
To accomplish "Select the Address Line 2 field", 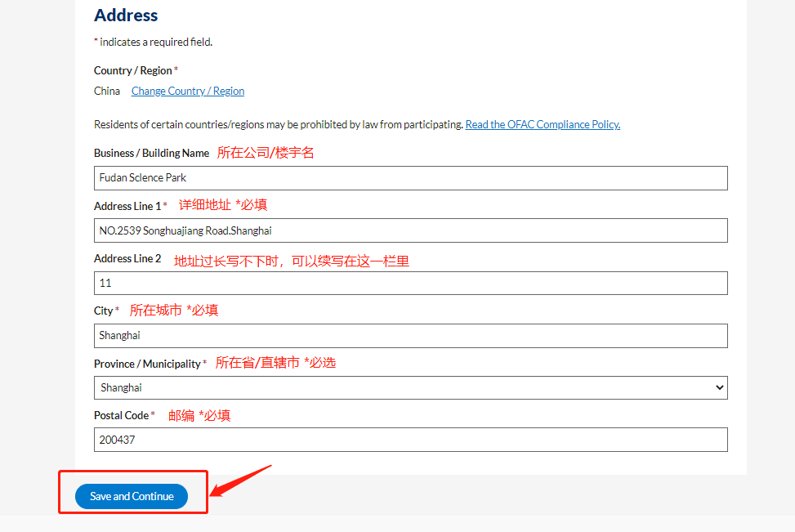I will click(411, 283).
